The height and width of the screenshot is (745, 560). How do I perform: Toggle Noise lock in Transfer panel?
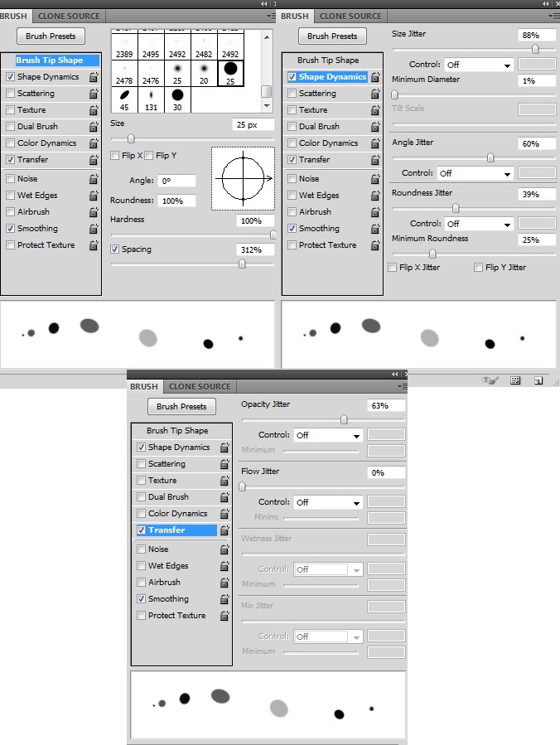[224, 549]
